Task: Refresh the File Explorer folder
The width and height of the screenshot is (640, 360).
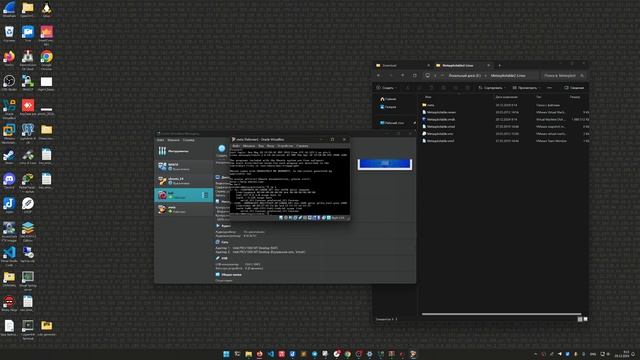Action: (x=415, y=76)
